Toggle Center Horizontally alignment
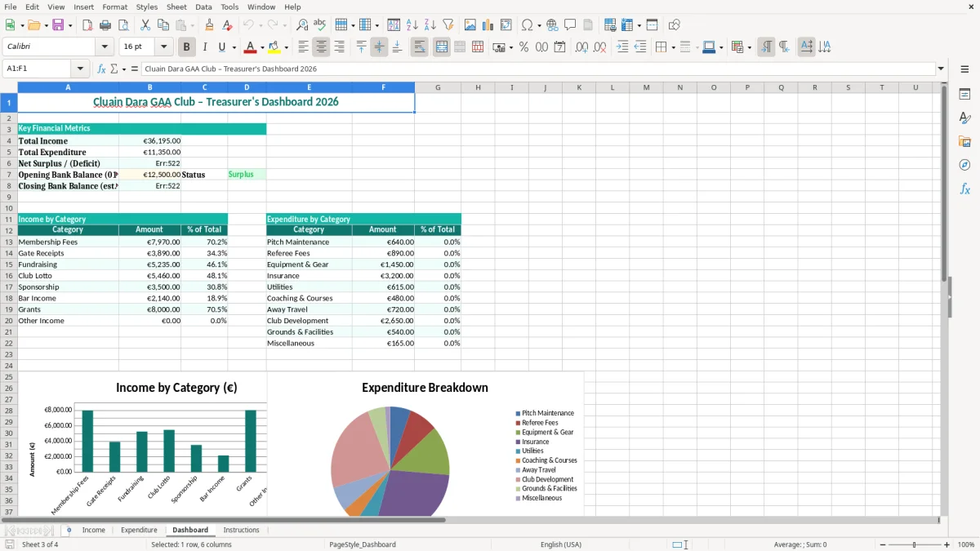The width and height of the screenshot is (980, 551). (321, 47)
